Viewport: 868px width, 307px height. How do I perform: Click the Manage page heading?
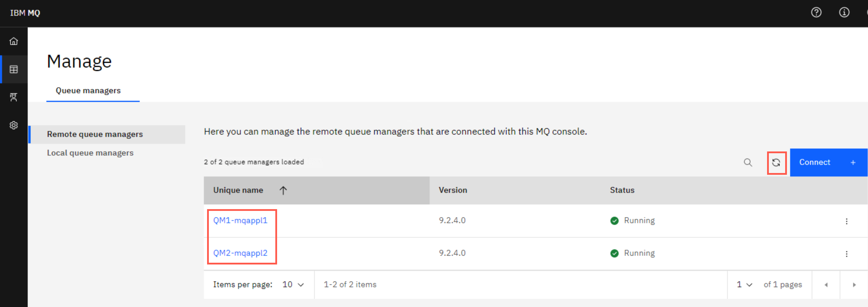tap(79, 61)
